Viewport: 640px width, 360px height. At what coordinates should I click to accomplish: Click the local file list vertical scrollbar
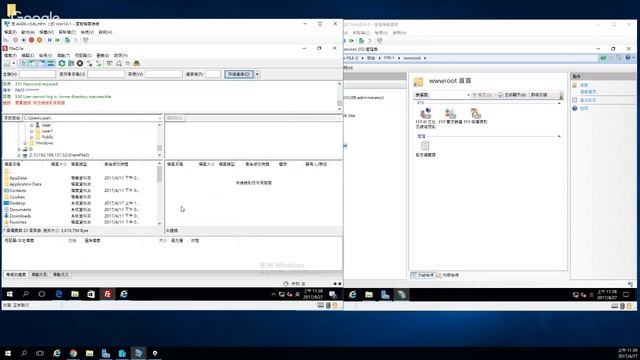159,193
